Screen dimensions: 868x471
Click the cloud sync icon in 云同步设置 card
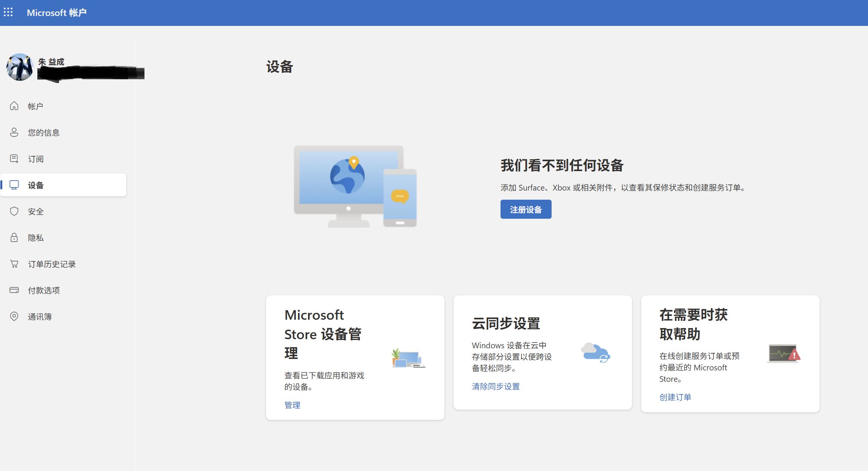tap(595, 352)
